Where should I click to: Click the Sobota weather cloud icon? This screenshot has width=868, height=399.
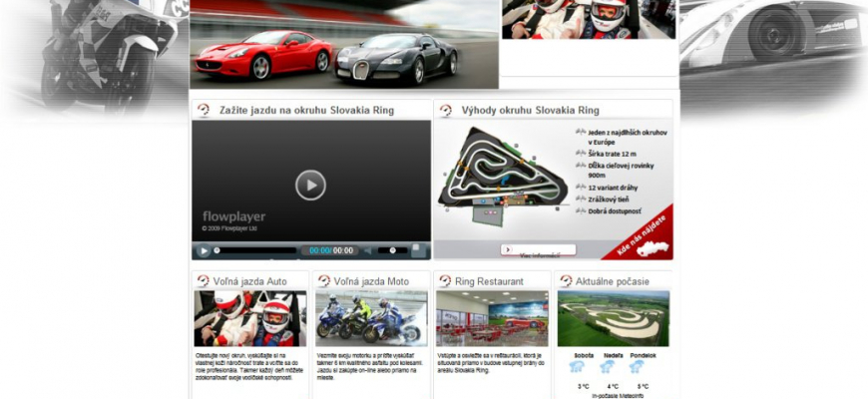click(578, 367)
